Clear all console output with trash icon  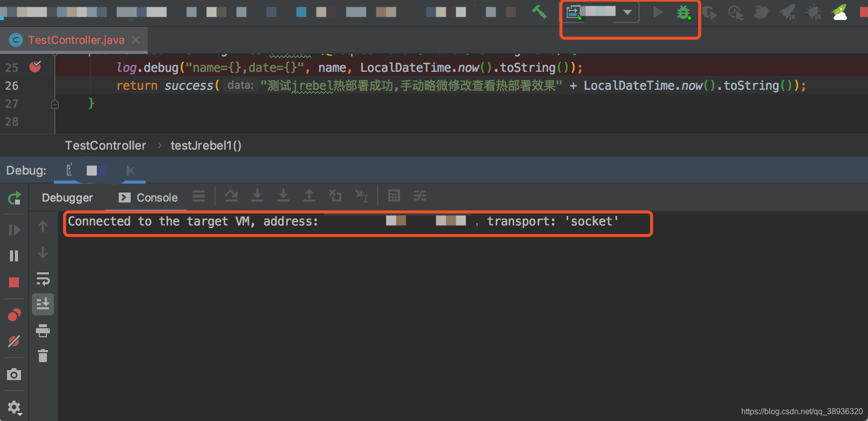(43, 356)
